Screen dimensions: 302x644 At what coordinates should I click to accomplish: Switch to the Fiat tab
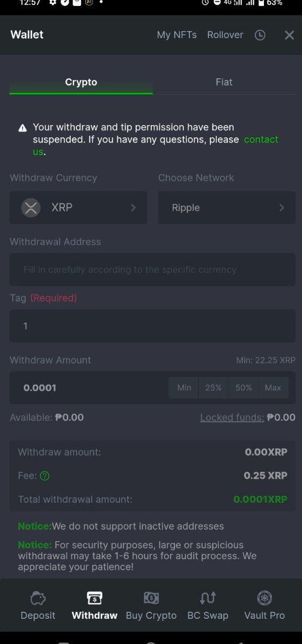(224, 82)
